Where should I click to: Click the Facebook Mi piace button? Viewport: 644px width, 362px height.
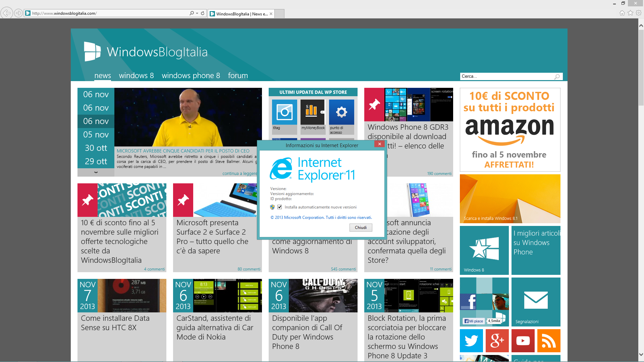[474, 321]
